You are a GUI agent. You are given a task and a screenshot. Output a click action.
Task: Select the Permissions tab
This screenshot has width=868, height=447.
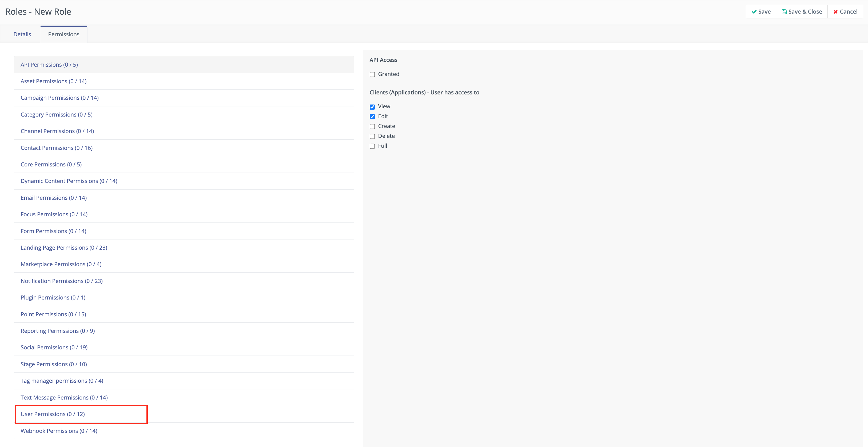coord(64,34)
